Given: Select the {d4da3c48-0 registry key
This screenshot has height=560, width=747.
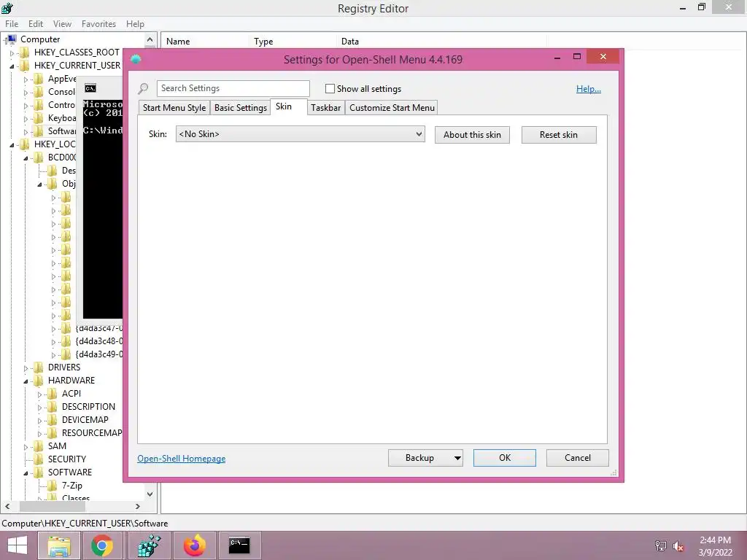Looking at the screenshot, I should click(98, 341).
